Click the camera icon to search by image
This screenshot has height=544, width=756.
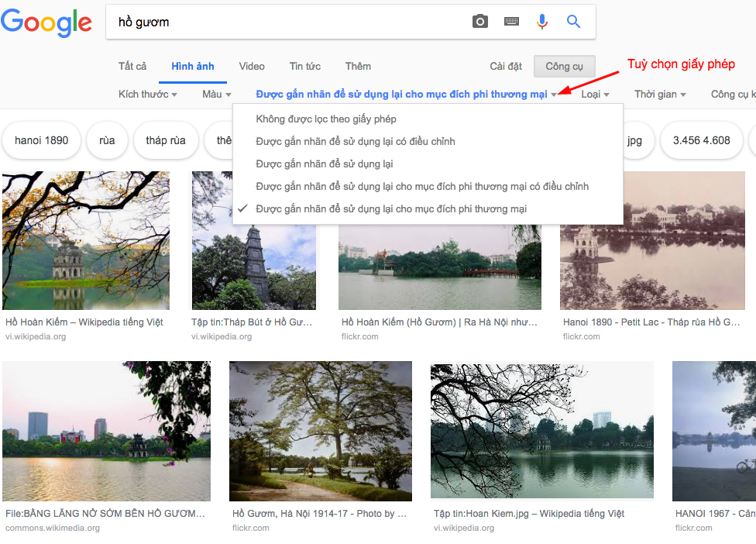point(479,22)
